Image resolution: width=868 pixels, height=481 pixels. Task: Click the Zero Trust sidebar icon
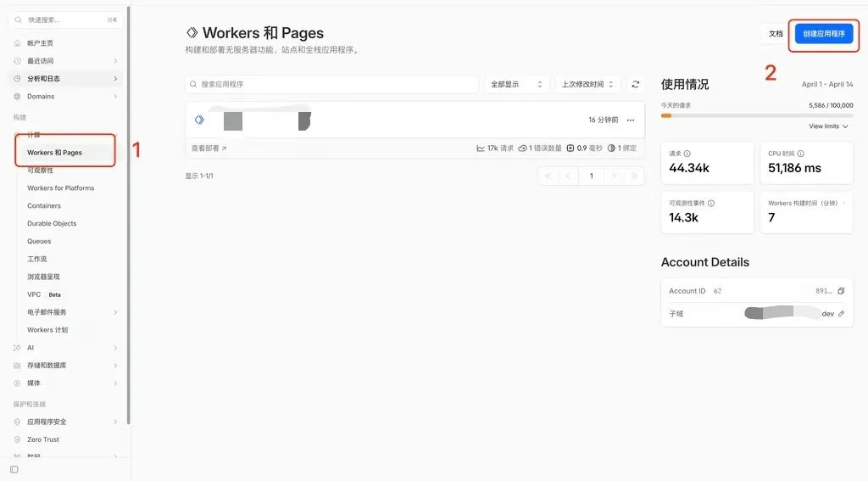click(x=17, y=440)
